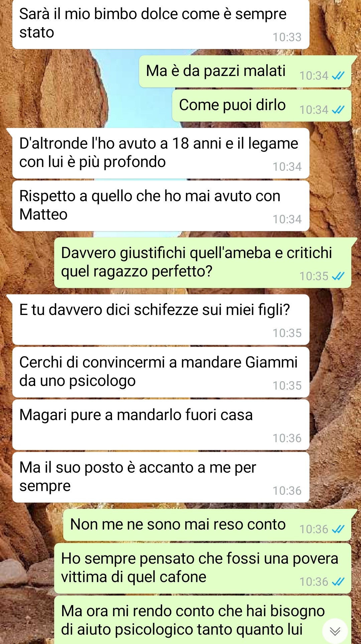The width and height of the screenshot is (361, 644).
Task: Tap ticks beside 'Non me ne sono mai reso conto'
Action: pyautogui.click(x=338, y=530)
